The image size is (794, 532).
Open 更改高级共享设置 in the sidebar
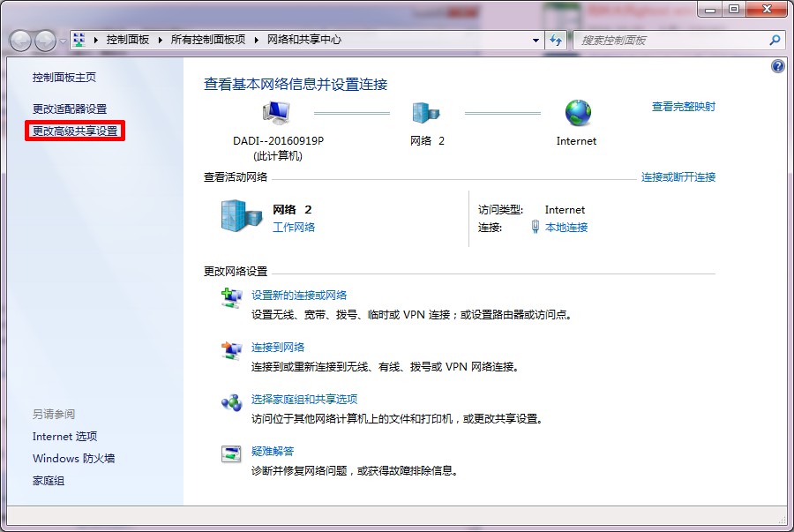pos(75,132)
